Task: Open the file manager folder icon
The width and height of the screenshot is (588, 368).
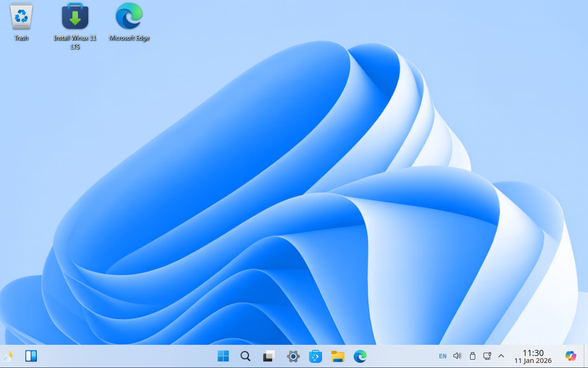Action: point(337,356)
